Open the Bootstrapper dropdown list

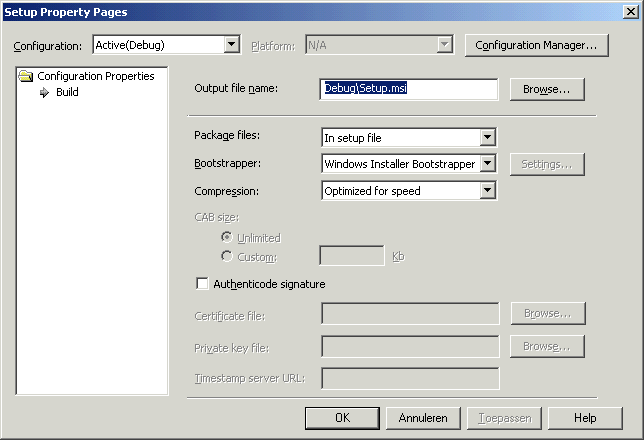(x=488, y=164)
